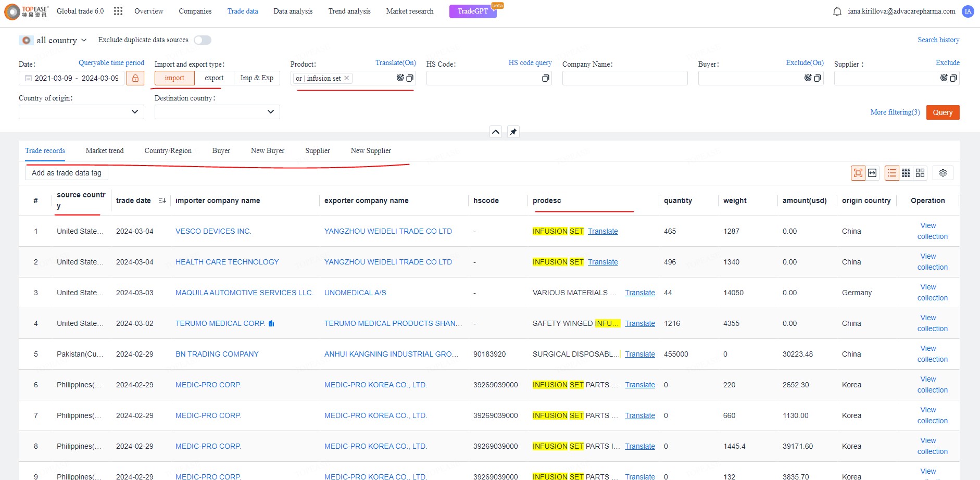Toggle the Exclude(On) option for Buyer
Viewport: 980px width, 480px height.
[x=805, y=62]
